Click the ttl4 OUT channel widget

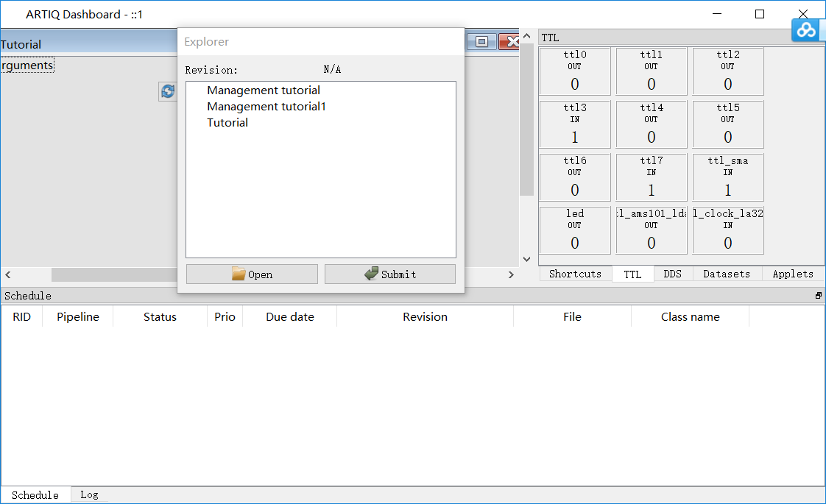[x=651, y=124]
